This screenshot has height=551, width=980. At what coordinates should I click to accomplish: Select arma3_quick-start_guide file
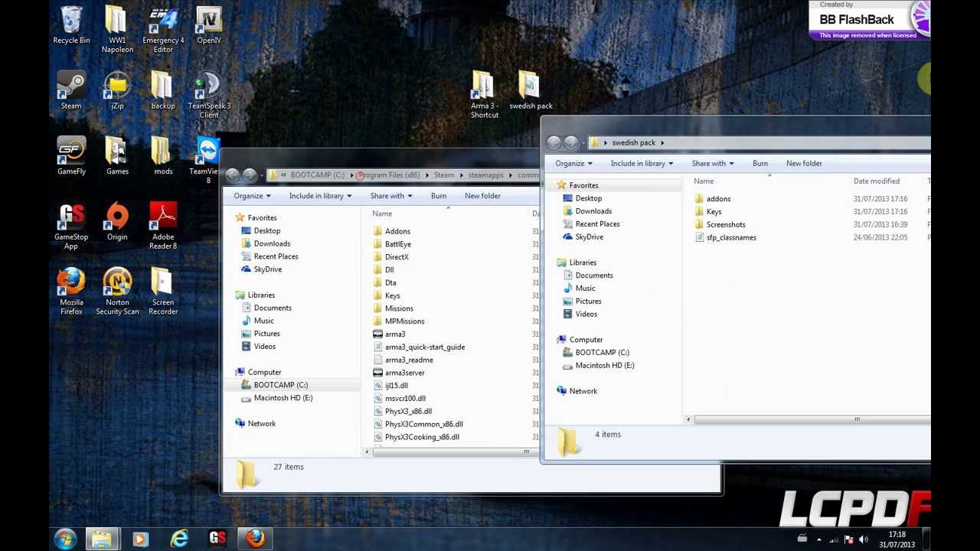[424, 347]
